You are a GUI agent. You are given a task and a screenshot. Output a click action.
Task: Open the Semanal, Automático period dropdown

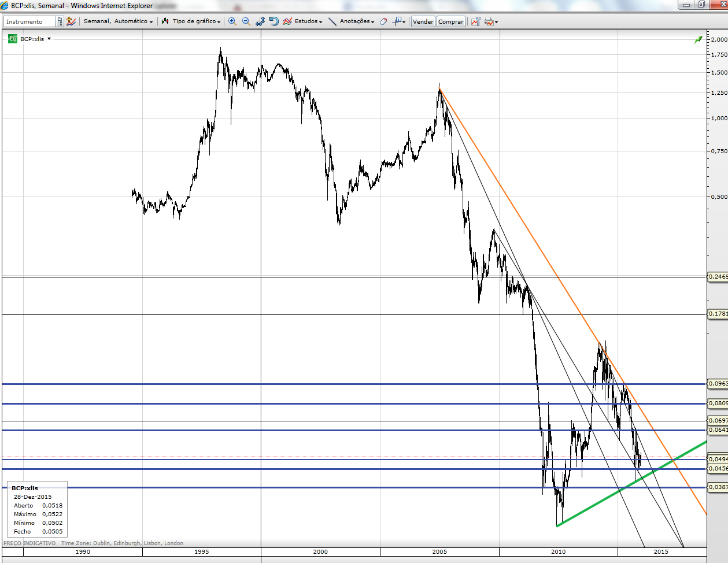click(x=118, y=21)
